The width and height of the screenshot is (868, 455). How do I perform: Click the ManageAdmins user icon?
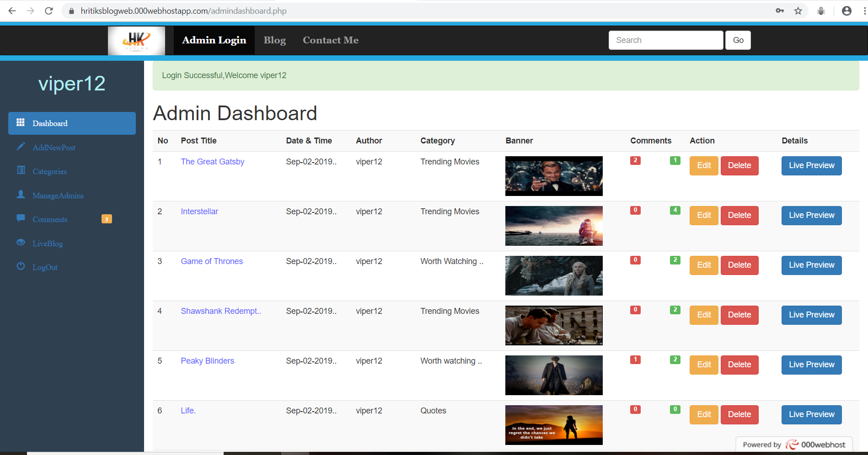coord(21,195)
